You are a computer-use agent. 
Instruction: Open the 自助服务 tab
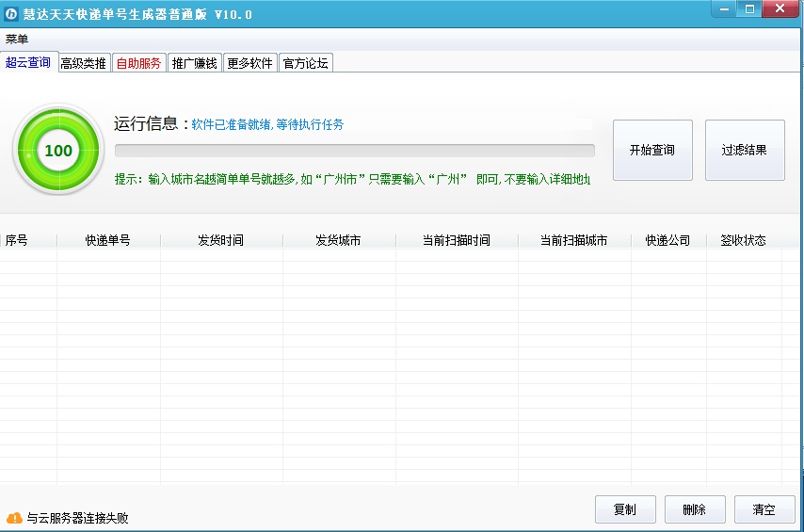[x=138, y=63]
